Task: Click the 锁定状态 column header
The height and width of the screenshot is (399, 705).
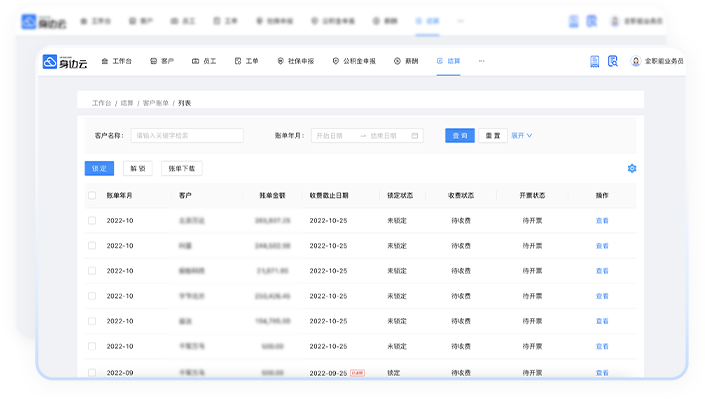Action: click(400, 195)
